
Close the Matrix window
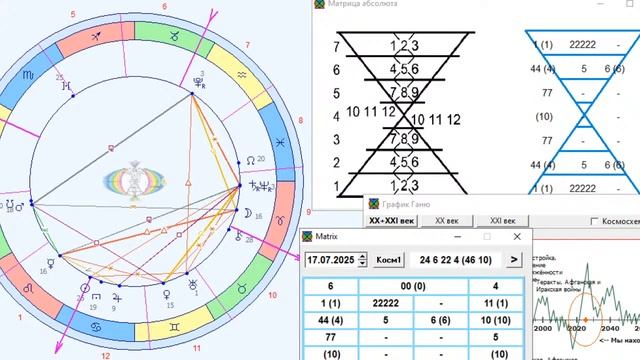click(517, 237)
